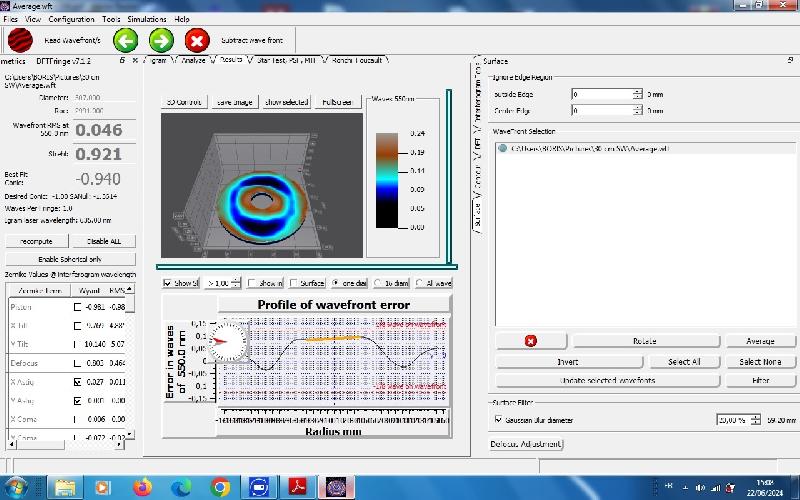Switch to the DFTFringe taskbar icon
Image resolution: width=800 pixels, height=500 pixels.
click(336, 488)
